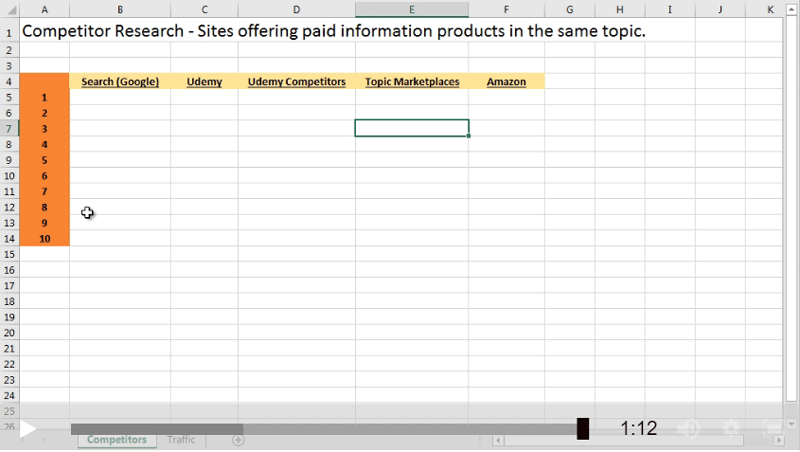Select the 'Topic Marketplaces' header cell

pos(412,82)
